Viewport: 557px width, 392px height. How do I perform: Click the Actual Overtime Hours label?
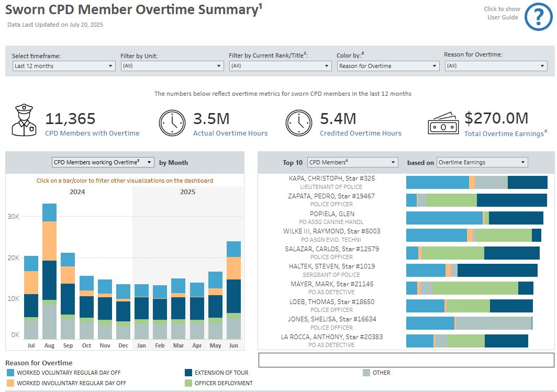click(x=230, y=133)
